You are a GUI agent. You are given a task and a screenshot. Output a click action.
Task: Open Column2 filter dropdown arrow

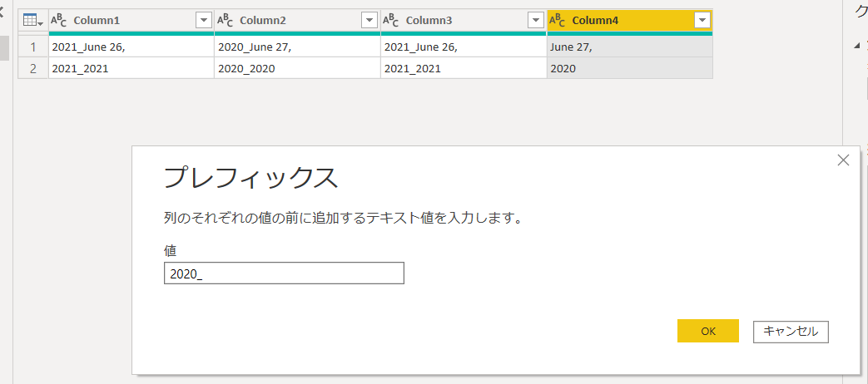point(370,21)
